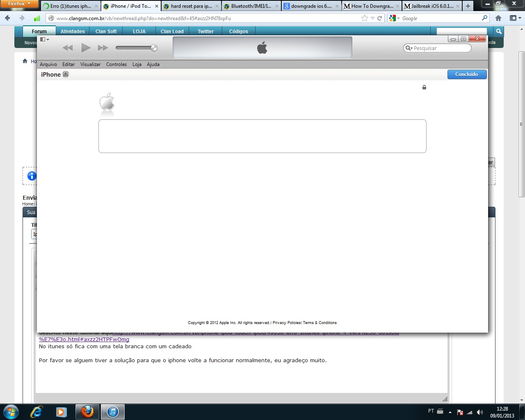Bookmark page with the star icon
Viewport: 525px width, 420px height.
[x=364, y=18]
